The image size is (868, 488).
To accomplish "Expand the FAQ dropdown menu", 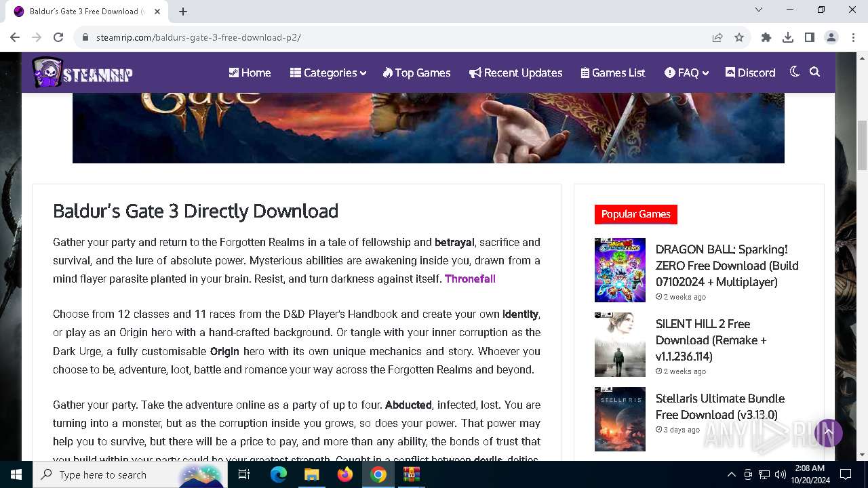I will [x=686, y=73].
